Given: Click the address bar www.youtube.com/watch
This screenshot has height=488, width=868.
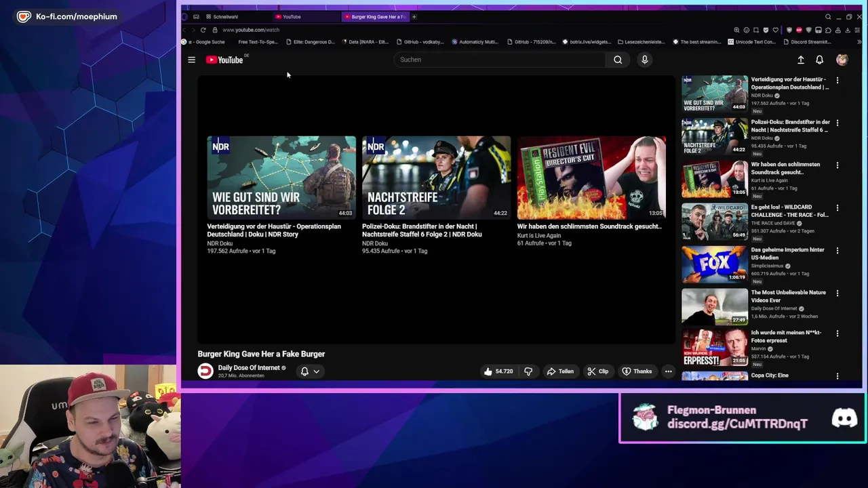Looking at the screenshot, I should point(251,30).
